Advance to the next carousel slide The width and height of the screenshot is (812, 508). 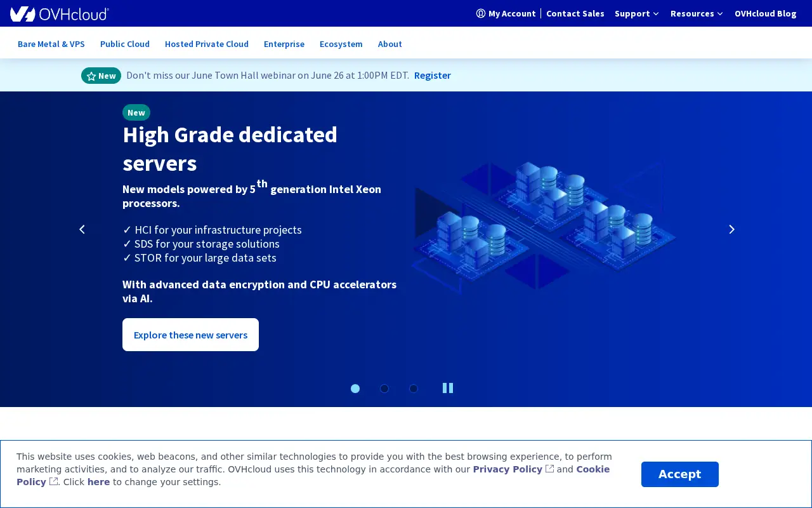(731, 229)
